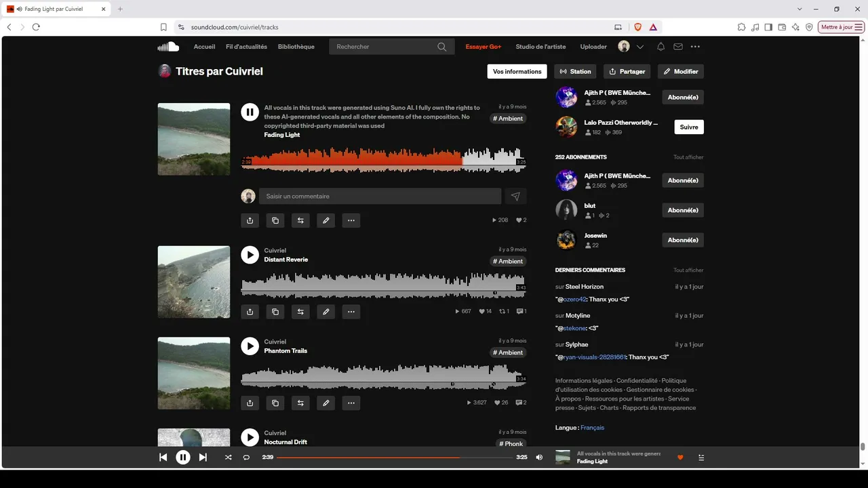
Task: Unlike Fading Light via player heart icon
Action: pyautogui.click(x=680, y=457)
